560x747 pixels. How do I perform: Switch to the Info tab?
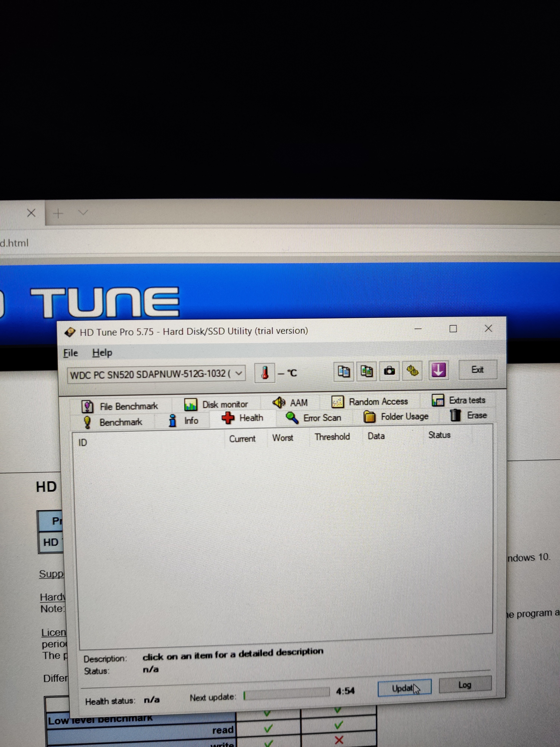pos(183,420)
